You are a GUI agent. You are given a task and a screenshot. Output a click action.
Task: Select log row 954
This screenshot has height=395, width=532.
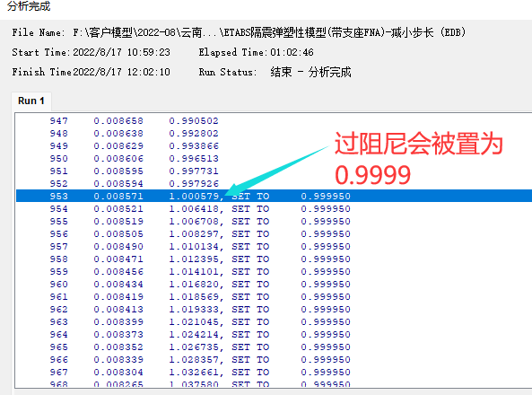(274, 209)
